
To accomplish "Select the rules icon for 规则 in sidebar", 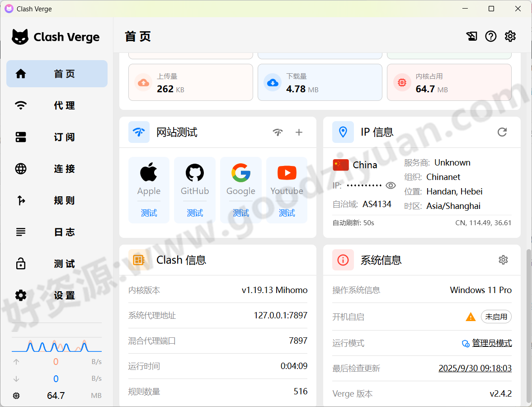I will [20, 200].
